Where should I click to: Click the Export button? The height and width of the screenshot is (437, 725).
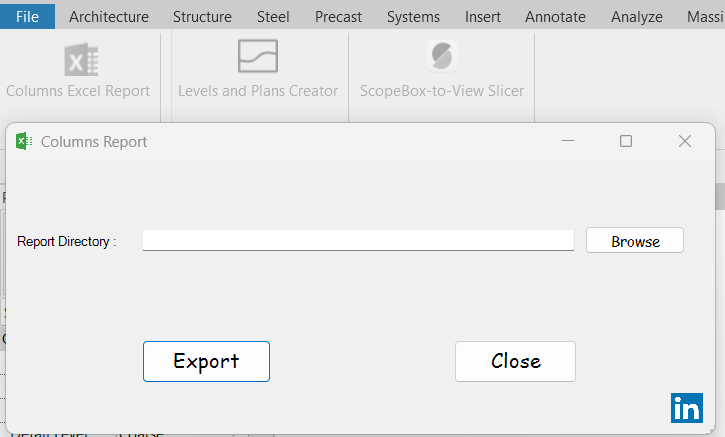point(206,361)
